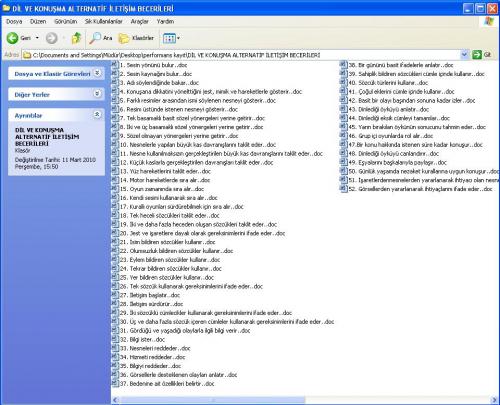Open the Araçlar menu
500x405 pixels.
point(139,21)
